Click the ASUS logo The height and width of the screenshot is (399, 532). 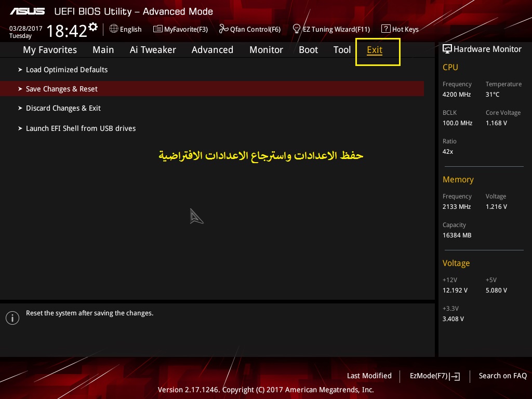pos(28,11)
